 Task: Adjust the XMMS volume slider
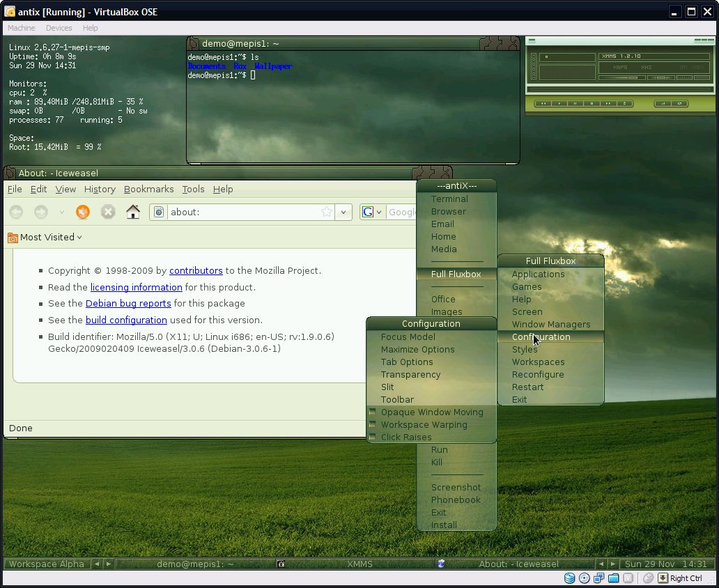pyautogui.click(x=621, y=77)
